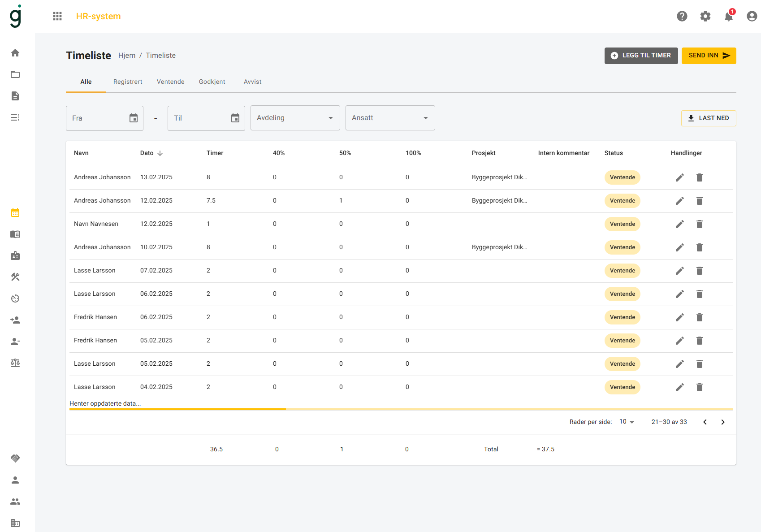Open the company building sidebar icon
Screen dimensions: 761x532
[x=15, y=523]
